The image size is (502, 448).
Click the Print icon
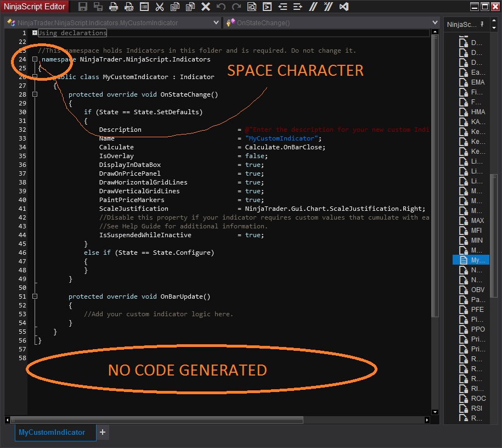tap(114, 7)
